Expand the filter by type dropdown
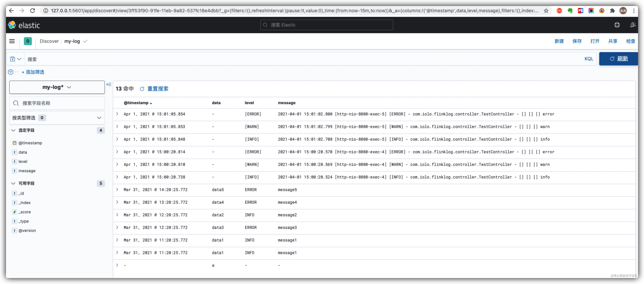Viewport: 644px width, 284px height. [57, 118]
